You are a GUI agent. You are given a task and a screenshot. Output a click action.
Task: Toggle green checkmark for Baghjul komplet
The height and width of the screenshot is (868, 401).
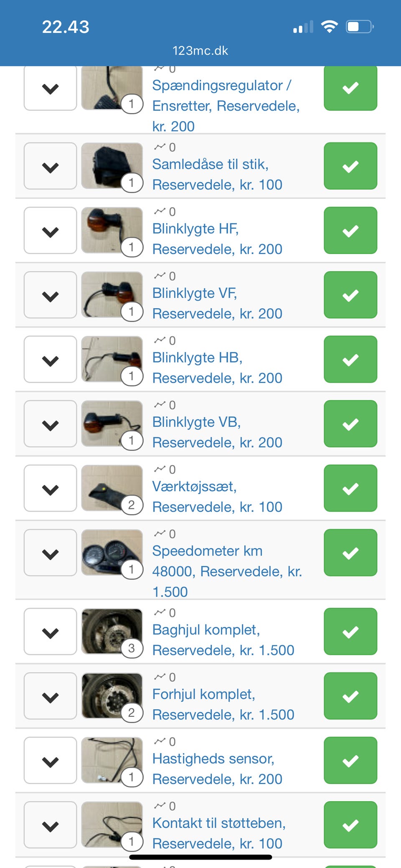pos(350,632)
